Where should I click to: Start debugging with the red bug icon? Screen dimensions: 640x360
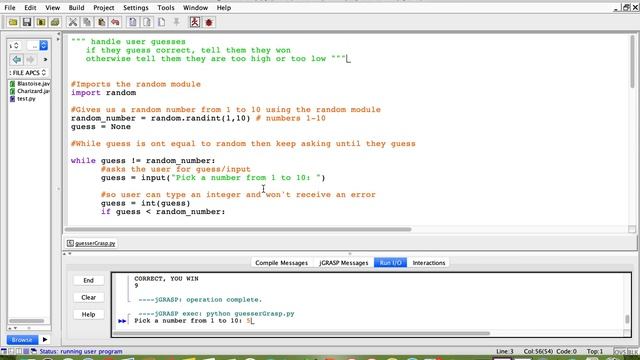(x=209, y=22)
